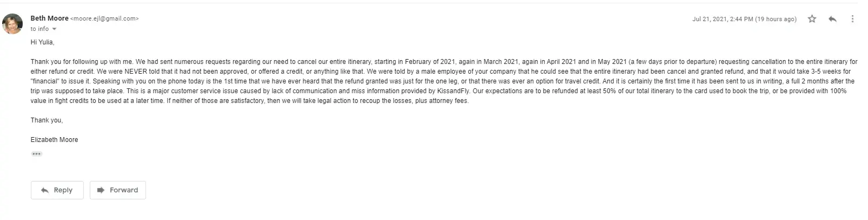Show trimmed content via the ellipsis below signature

[36, 154]
